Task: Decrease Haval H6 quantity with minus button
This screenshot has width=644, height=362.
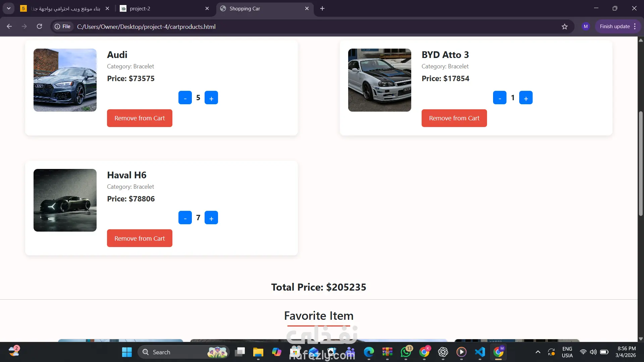Action: pyautogui.click(x=185, y=218)
